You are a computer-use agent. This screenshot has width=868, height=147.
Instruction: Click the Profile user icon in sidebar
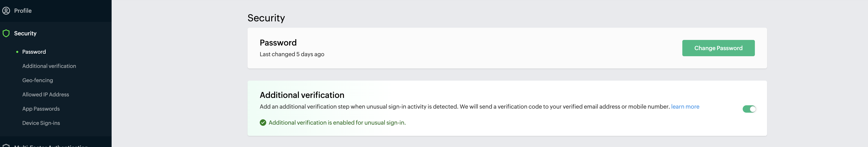[6, 11]
